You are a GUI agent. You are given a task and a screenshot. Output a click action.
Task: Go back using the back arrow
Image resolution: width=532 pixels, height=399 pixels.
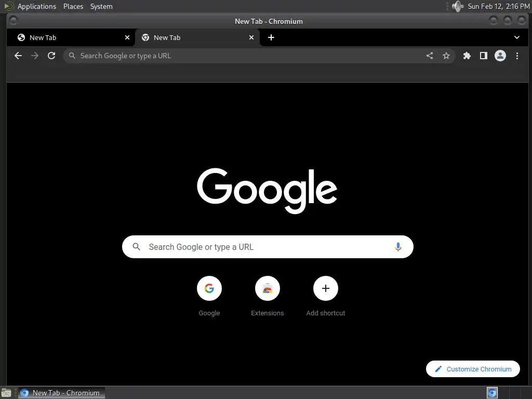tap(18, 56)
